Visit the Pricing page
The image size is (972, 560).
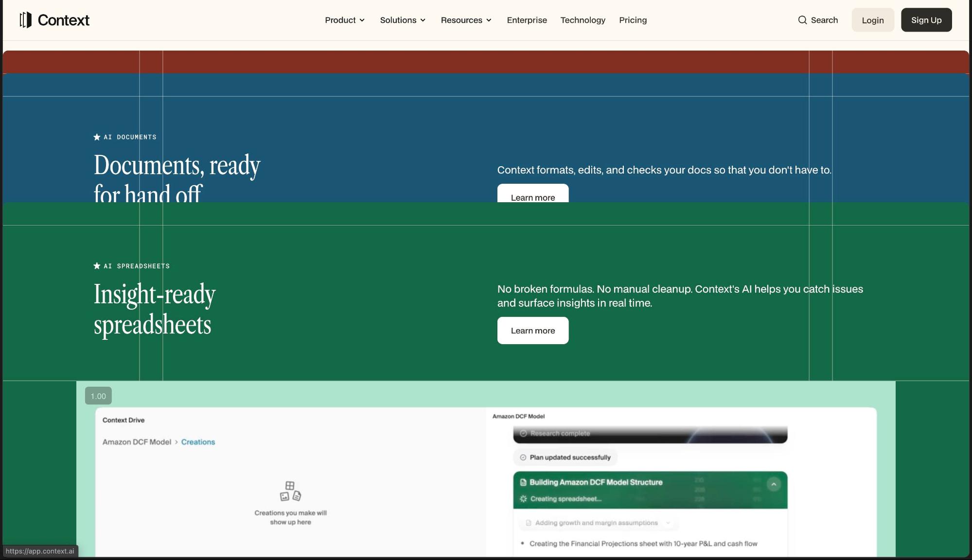point(633,20)
